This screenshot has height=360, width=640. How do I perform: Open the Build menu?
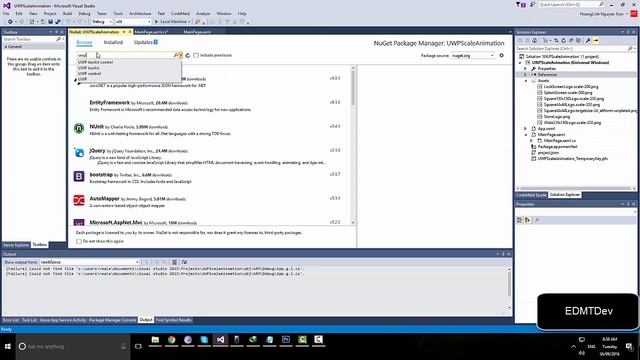(67, 13)
